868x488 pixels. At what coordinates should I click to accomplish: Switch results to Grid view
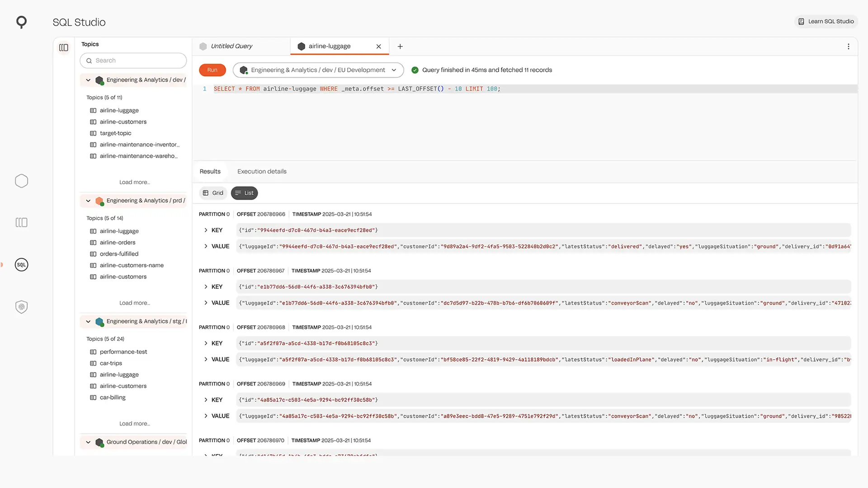(x=213, y=193)
